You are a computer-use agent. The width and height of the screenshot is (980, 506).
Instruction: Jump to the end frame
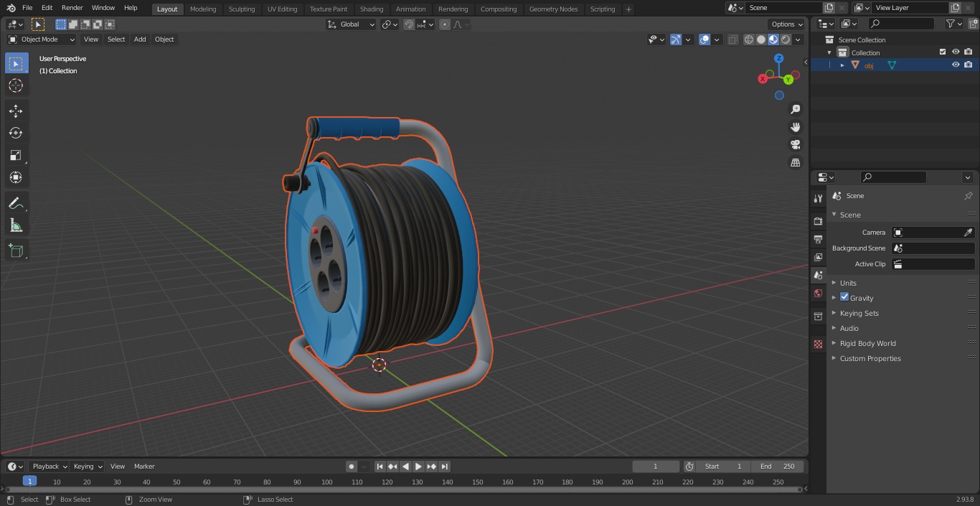pyautogui.click(x=444, y=467)
